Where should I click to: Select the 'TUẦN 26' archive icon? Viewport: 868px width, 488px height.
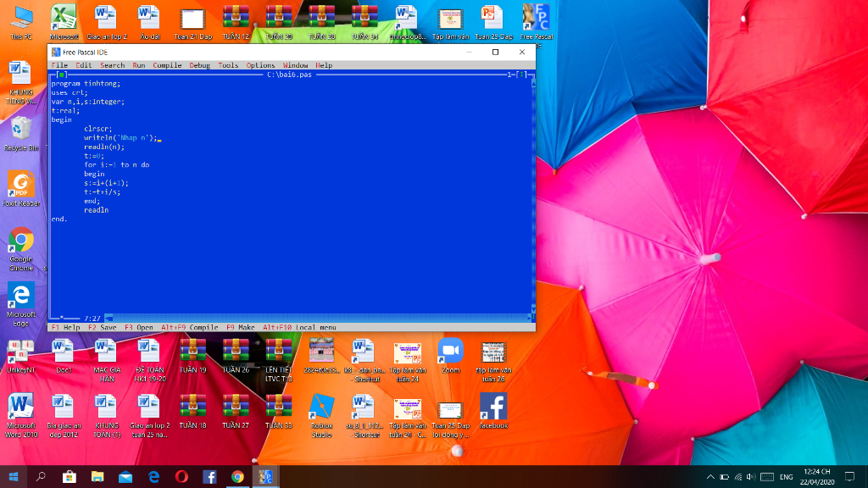click(x=236, y=356)
